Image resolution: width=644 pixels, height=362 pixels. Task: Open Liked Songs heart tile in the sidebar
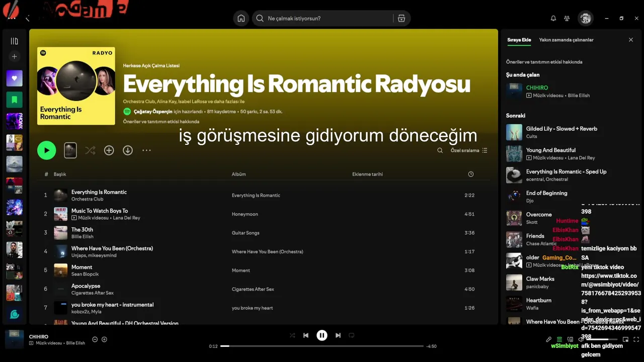14,78
